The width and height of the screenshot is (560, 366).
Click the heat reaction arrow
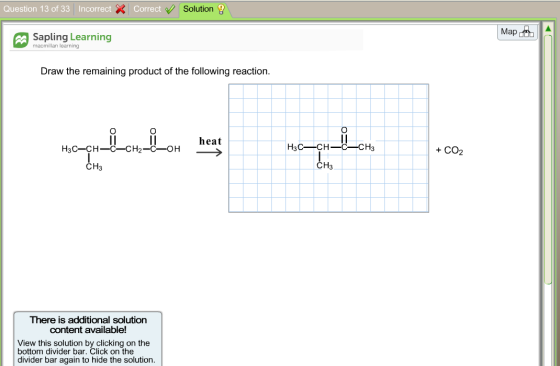coord(209,152)
